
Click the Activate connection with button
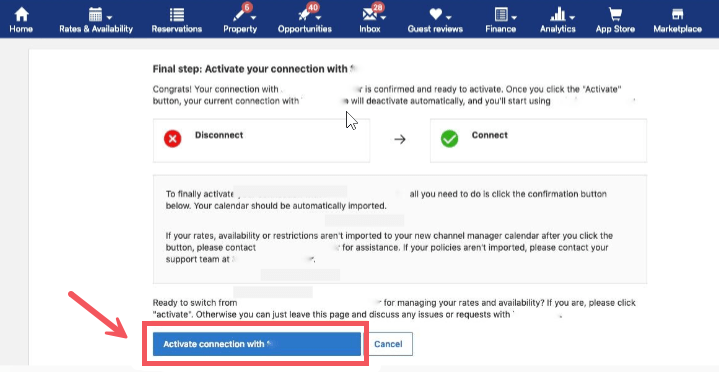(x=257, y=344)
